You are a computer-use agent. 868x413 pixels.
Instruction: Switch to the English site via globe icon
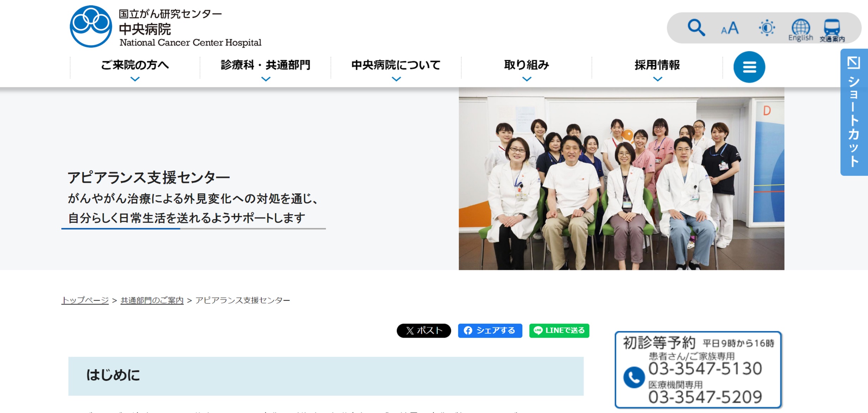point(801,29)
